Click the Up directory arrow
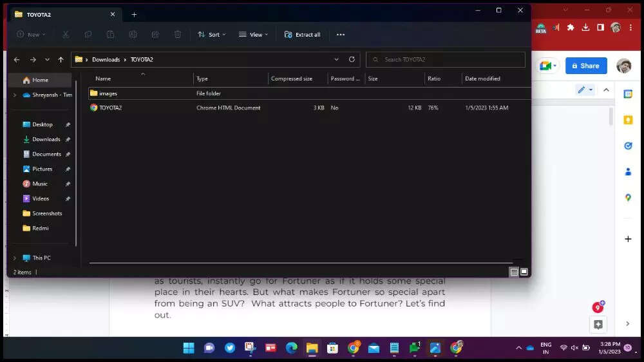 point(61,60)
